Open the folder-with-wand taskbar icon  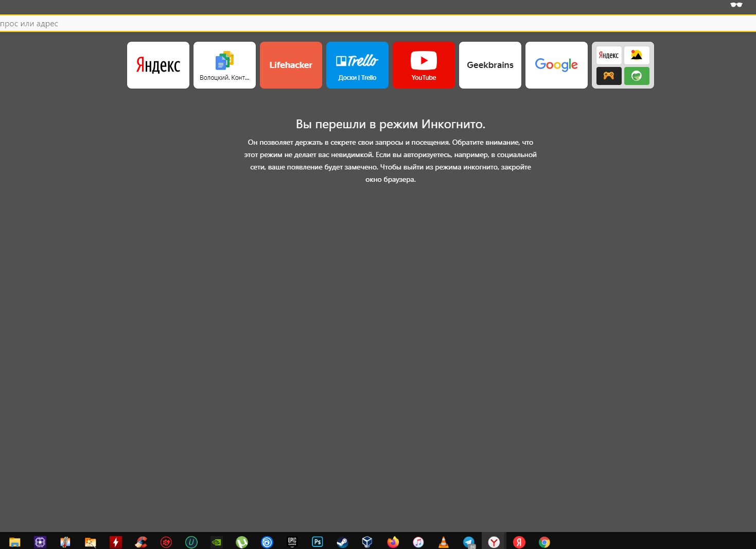coord(90,542)
